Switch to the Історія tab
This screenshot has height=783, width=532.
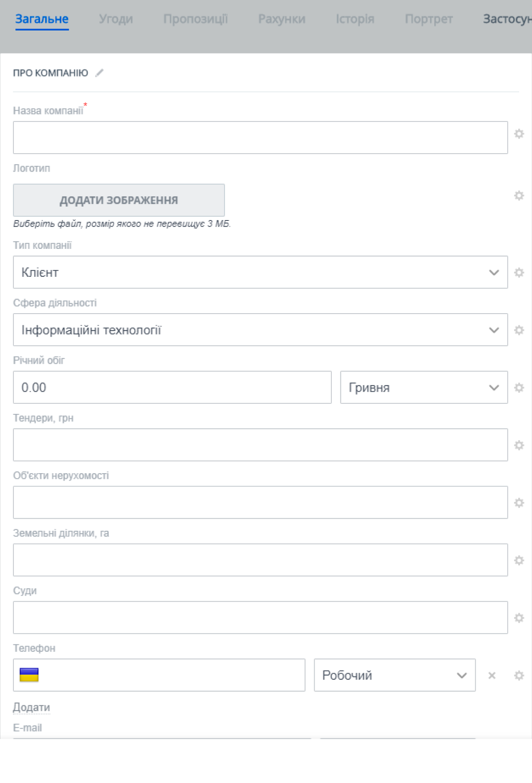tap(355, 19)
